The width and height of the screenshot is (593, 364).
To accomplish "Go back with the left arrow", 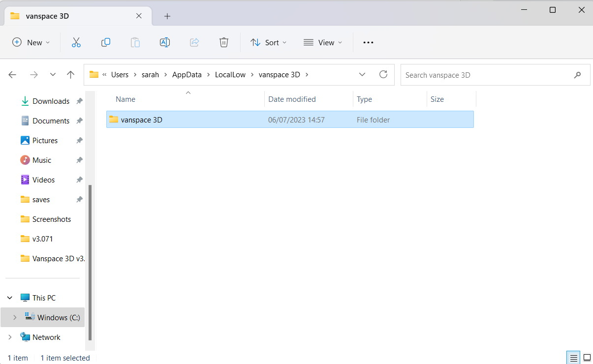I will pos(12,75).
